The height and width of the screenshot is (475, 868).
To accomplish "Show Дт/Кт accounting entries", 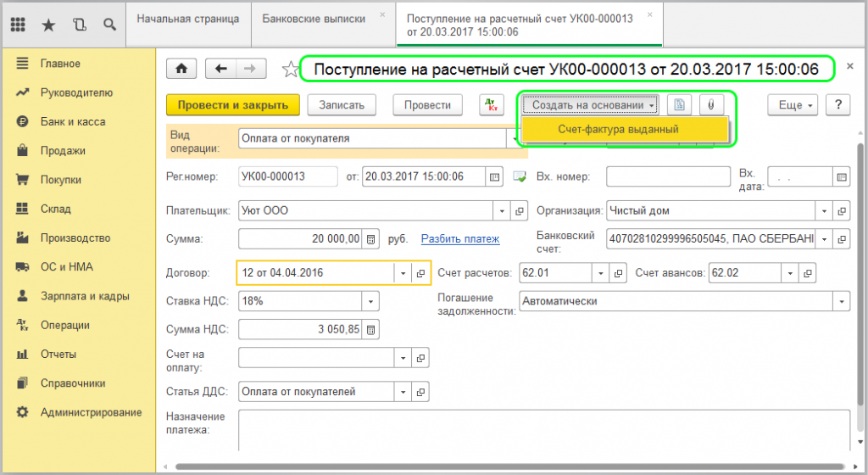I will (x=491, y=104).
